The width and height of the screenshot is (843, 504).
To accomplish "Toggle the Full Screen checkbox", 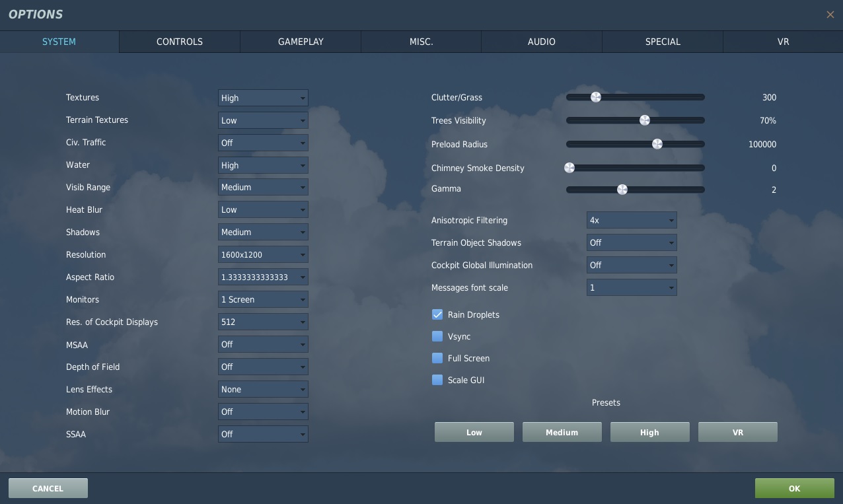I will point(437,358).
